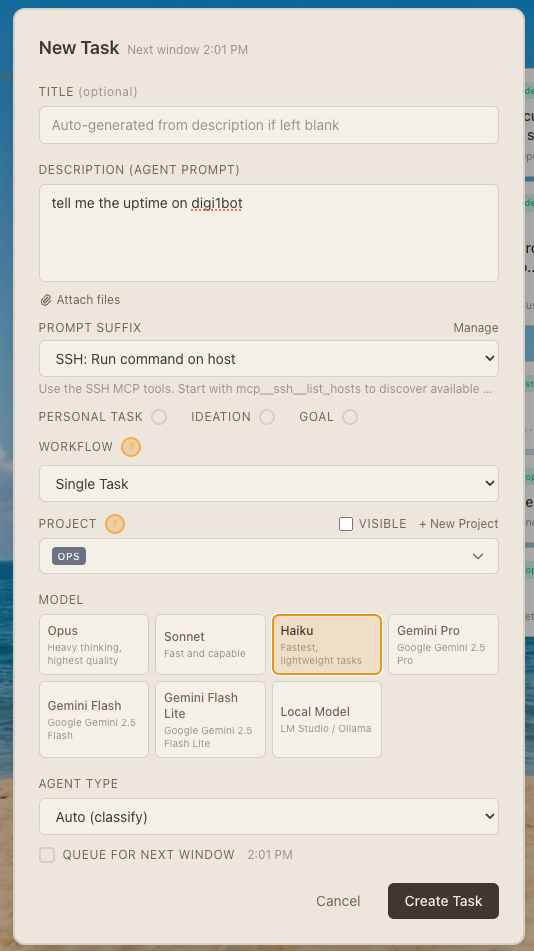The height and width of the screenshot is (951, 534).
Task: Open the Agent Type dropdown
Action: coord(269,816)
